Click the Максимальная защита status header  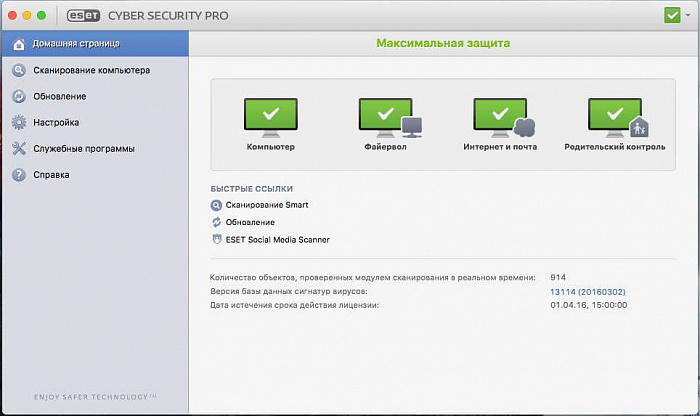442,44
